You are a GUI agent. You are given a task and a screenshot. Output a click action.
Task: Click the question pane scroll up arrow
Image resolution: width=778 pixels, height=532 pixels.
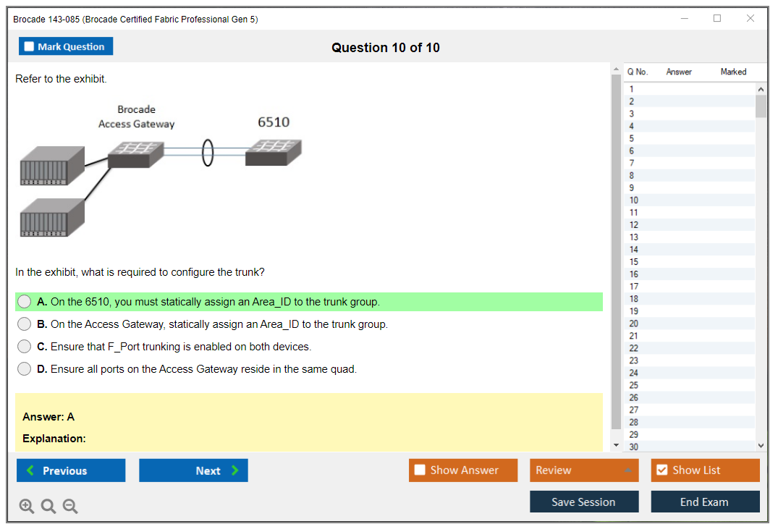(616, 69)
